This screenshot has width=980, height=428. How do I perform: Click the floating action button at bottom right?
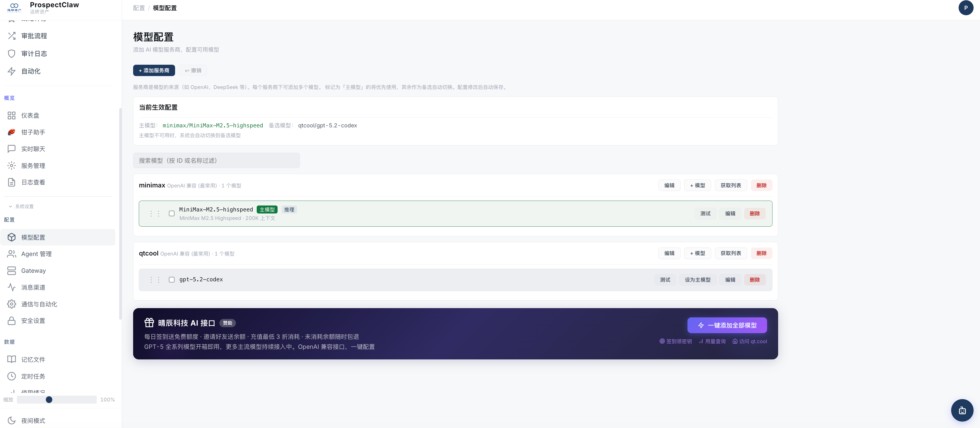pyautogui.click(x=962, y=410)
